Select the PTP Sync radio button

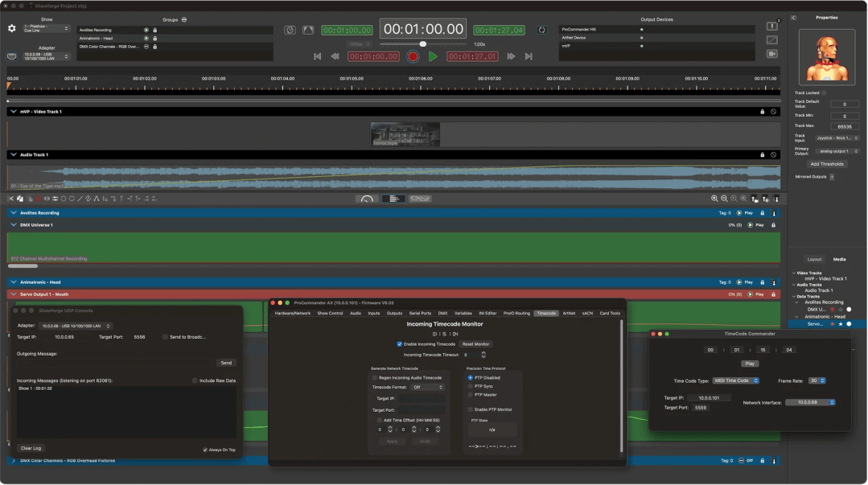tap(471, 386)
